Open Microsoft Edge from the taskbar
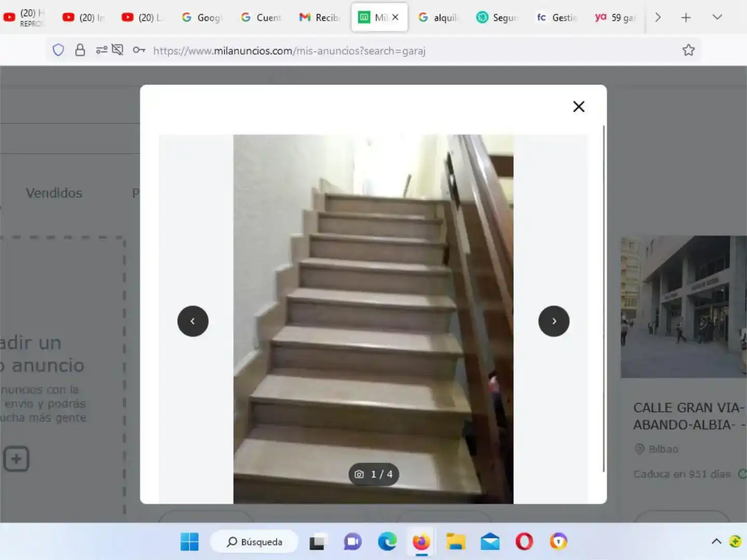747x560 pixels. click(387, 542)
